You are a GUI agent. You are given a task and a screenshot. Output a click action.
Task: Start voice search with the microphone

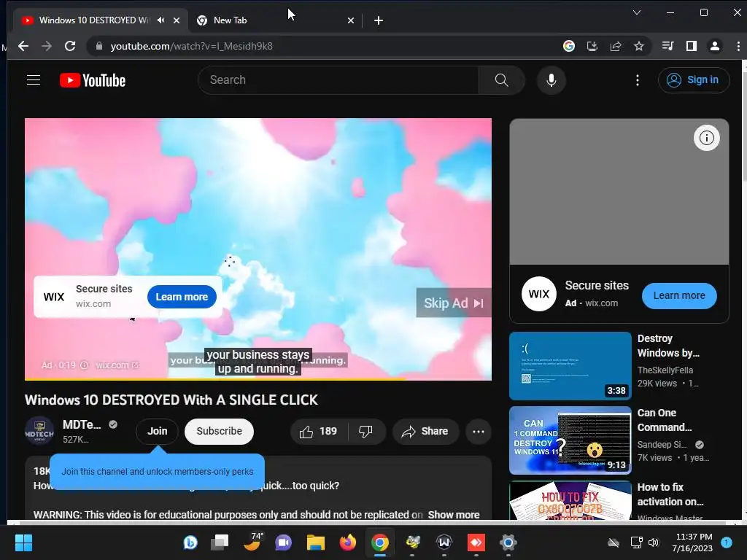551,80
